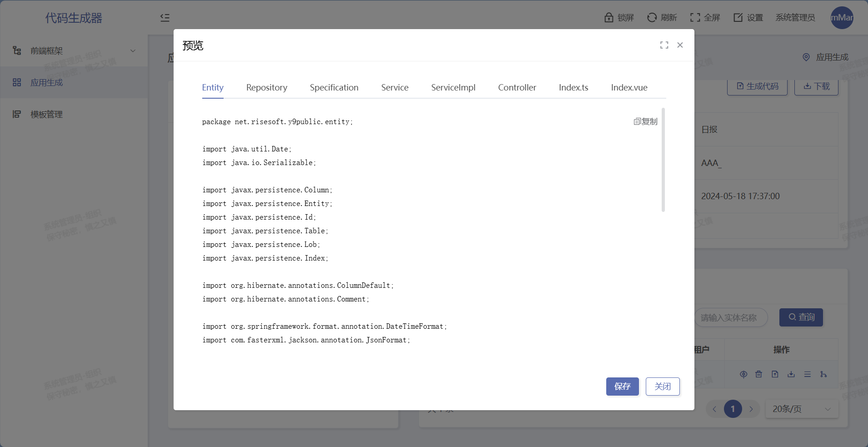
Task: Click the 查询 search button
Action: click(x=801, y=317)
